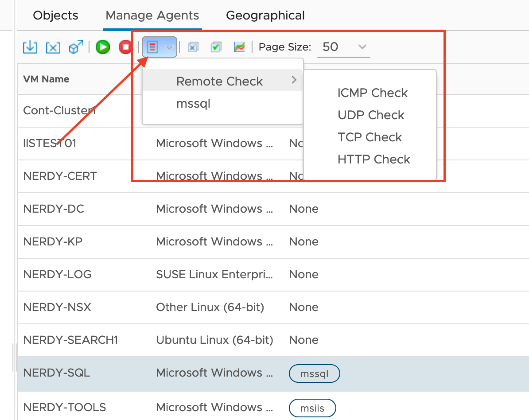This screenshot has height=420, width=529.
Task: Select the NERDY-TOOLS VM row
Action: pyautogui.click(x=273, y=406)
